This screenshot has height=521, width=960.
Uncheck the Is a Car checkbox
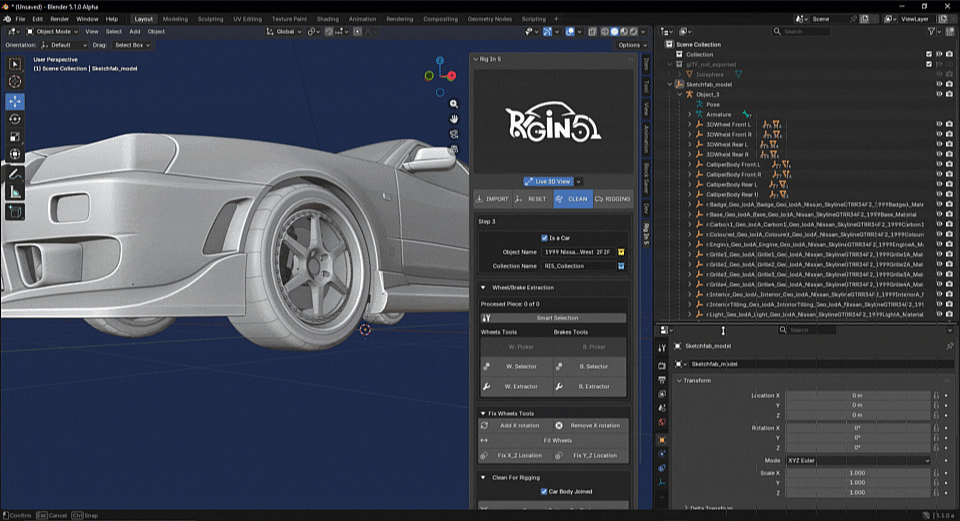pos(544,238)
